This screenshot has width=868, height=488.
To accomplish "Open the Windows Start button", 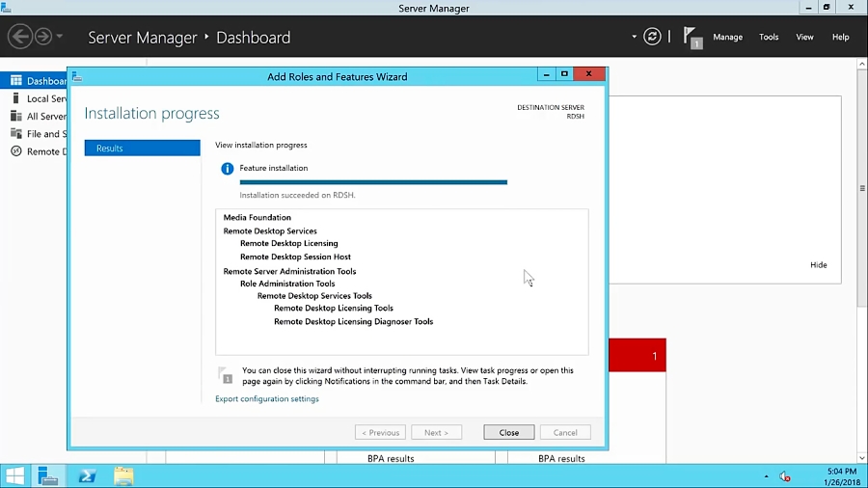I will (14, 475).
